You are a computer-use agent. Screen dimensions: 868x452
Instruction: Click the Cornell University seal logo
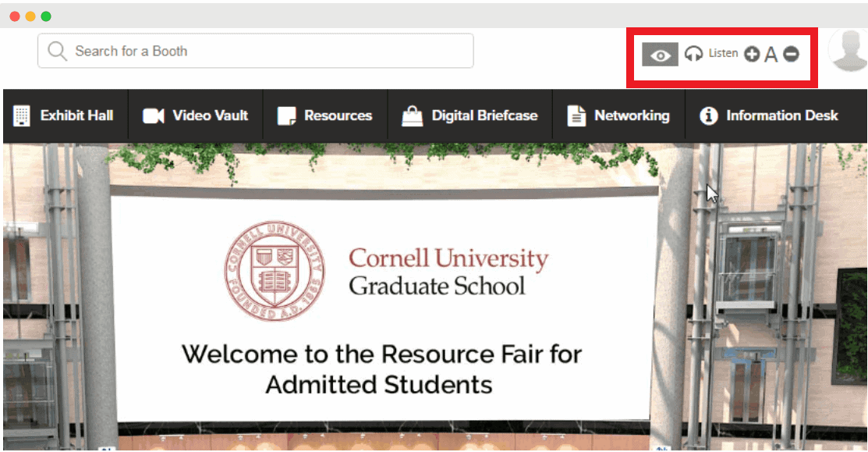(275, 271)
